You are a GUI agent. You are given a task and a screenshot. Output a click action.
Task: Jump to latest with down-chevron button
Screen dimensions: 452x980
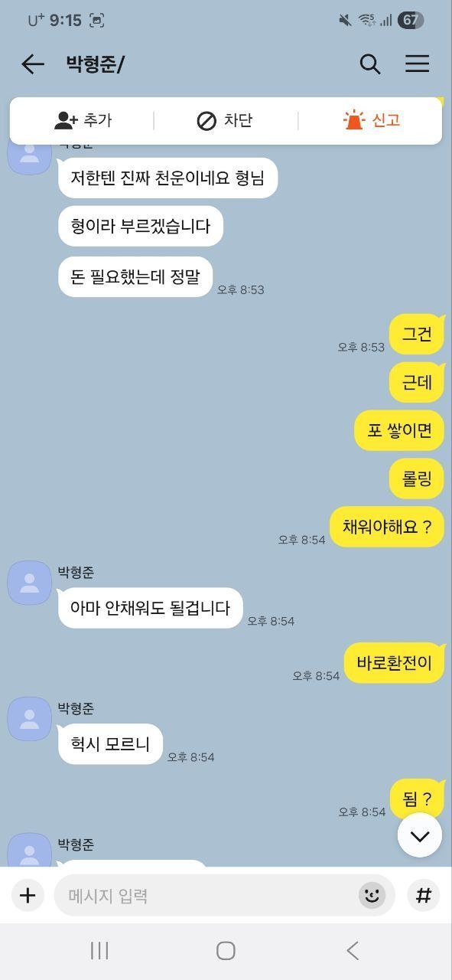420,835
